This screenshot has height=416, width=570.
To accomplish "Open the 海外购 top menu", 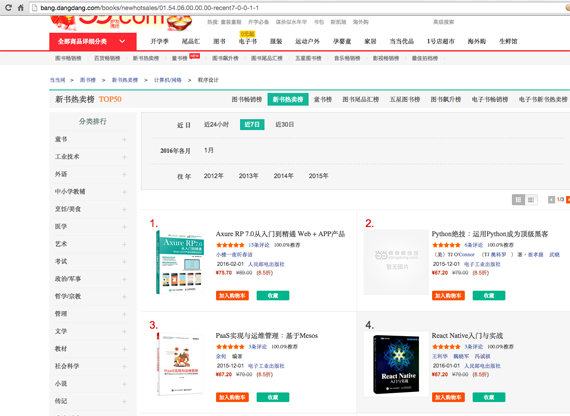I will pyautogui.click(x=477, y=41).
